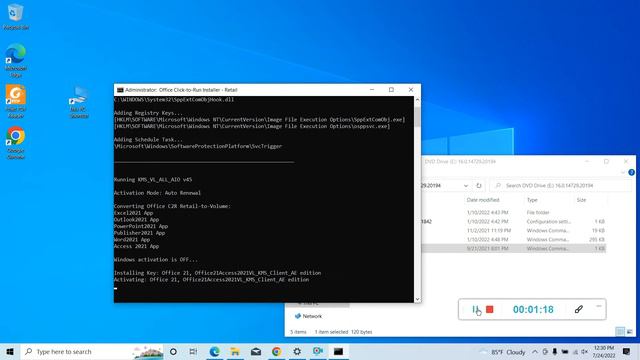The width and height of the screenshot is (640, 360).
Task: Click the microphone icon in system tray
Action: pos(555,352)
